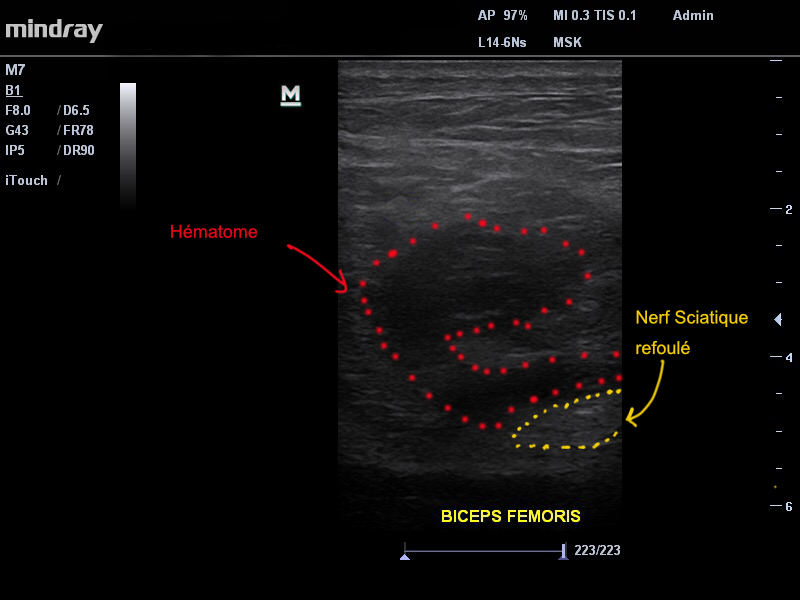Click the 223/223 frame counter
This screenshot has width=800, height=600.
597,551
